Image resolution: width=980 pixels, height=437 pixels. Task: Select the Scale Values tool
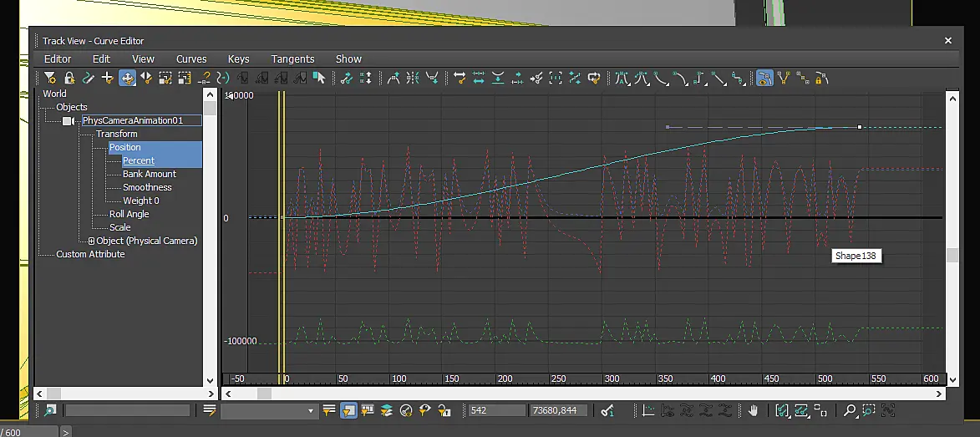coord(185,79)
